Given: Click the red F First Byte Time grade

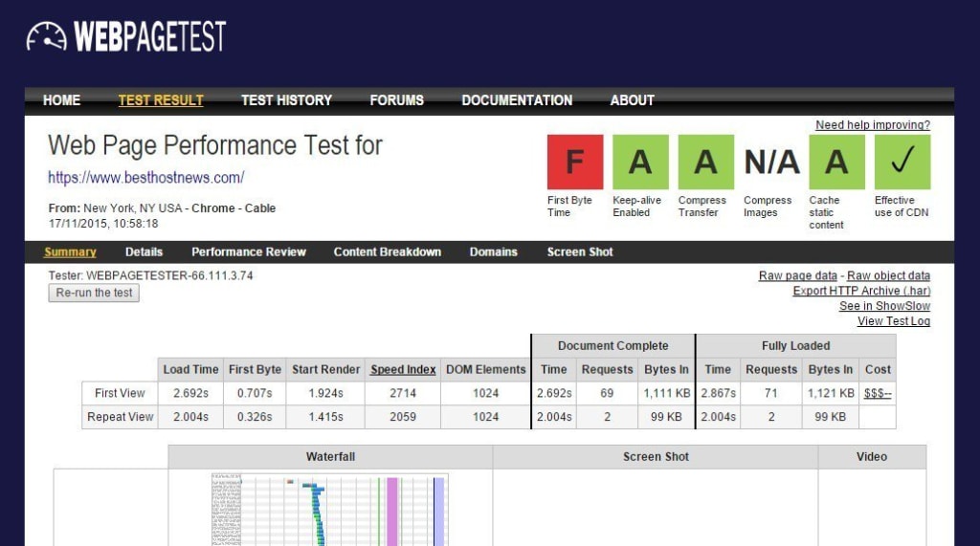Looking at the screenshot, I should point(575,162).
